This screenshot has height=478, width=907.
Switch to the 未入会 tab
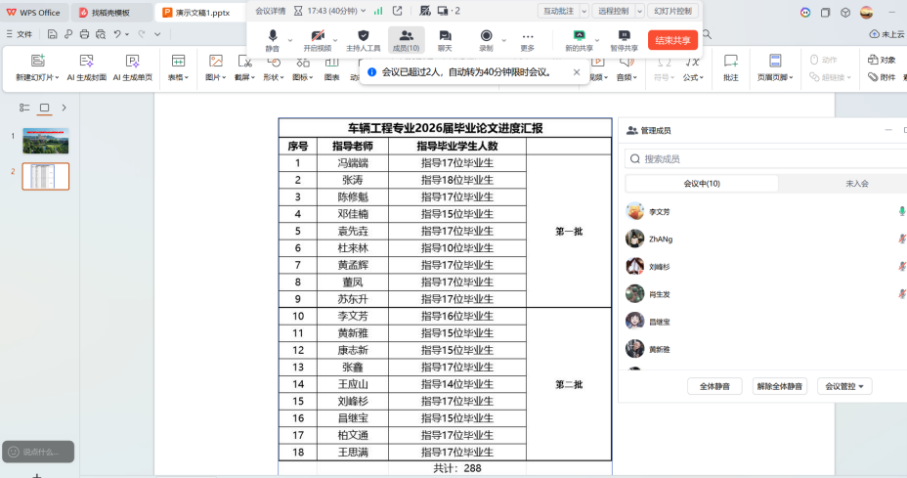click(856, 184)
